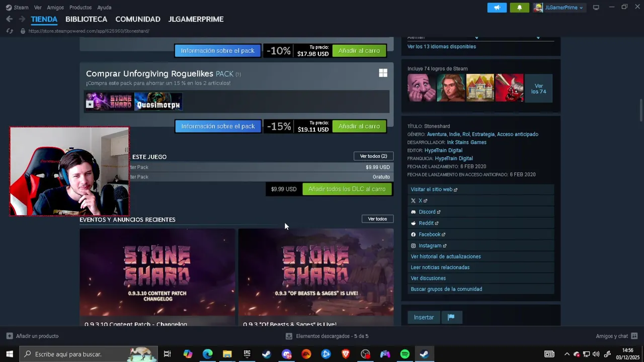Click the Ink Stains Games developer link

pyautogui.click(x=467, y=142)
